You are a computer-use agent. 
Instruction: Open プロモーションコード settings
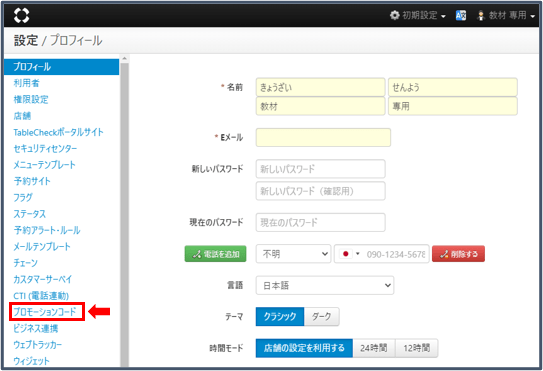pyautogui.click(x=45, y=312)
